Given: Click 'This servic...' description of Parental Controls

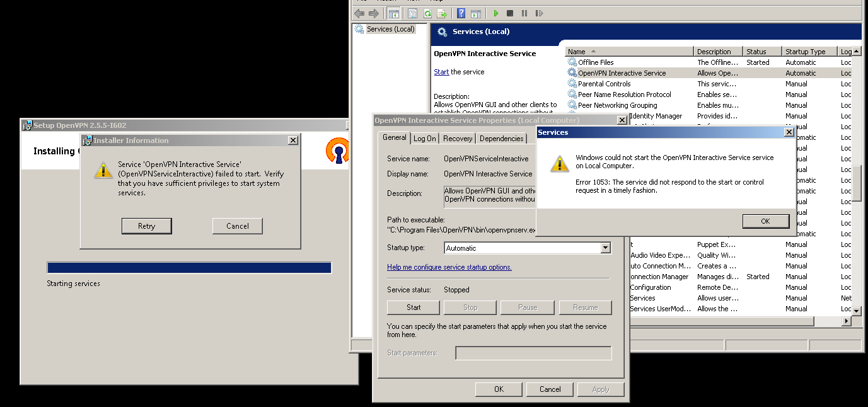Looking at the screenshot, I should 717,84.
